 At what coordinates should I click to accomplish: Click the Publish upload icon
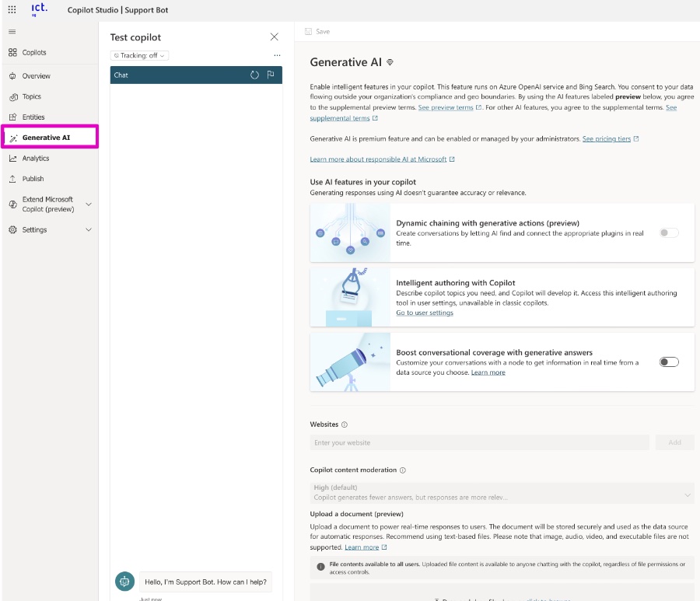pos(12,179)
